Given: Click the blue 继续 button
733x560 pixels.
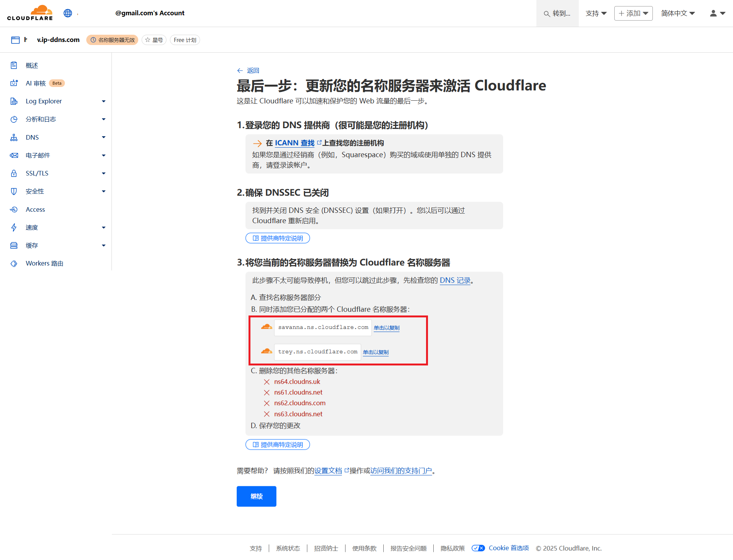Looking at the screenshot, I should (x=256, y=496).
